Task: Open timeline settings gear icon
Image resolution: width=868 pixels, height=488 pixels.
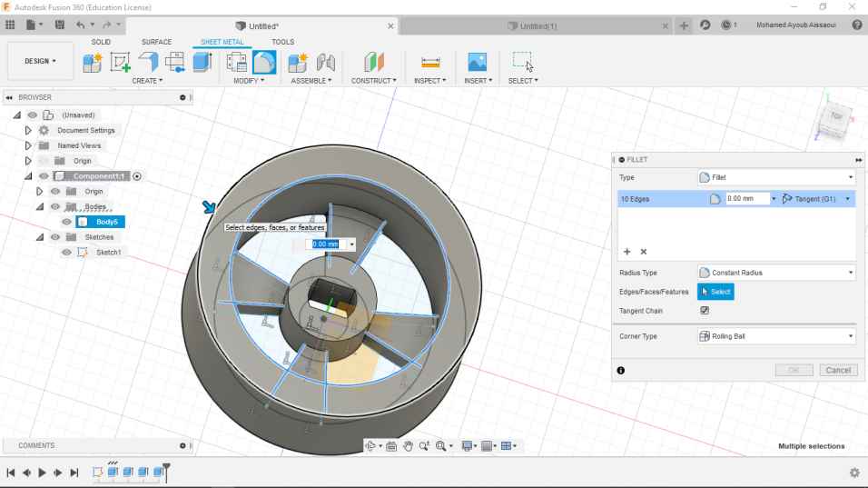Action: tap(854, 473)
